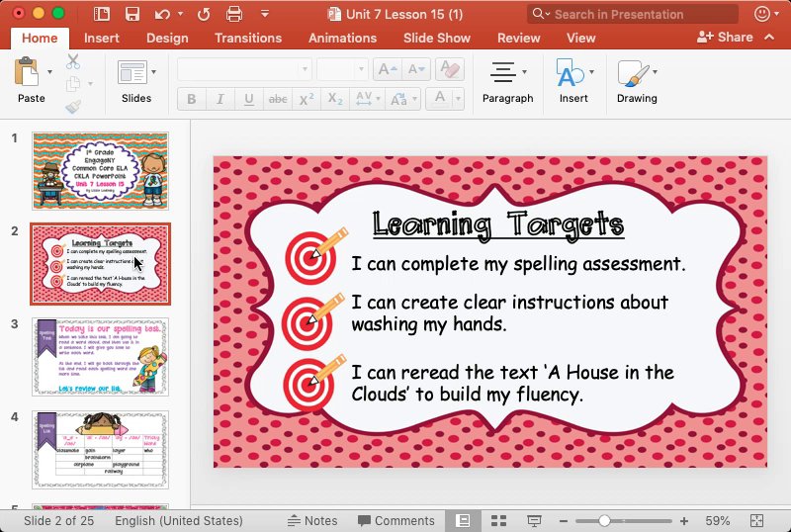
Task: Open the Design tab
Action: pyautogui.click(x=167, y=38)
